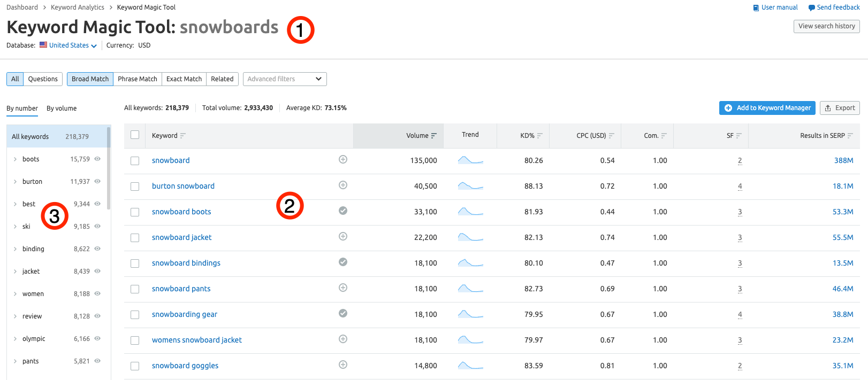Check the 'snowboard bindings' row checkbox
The image size is (868, 380).
pos(135,263)
